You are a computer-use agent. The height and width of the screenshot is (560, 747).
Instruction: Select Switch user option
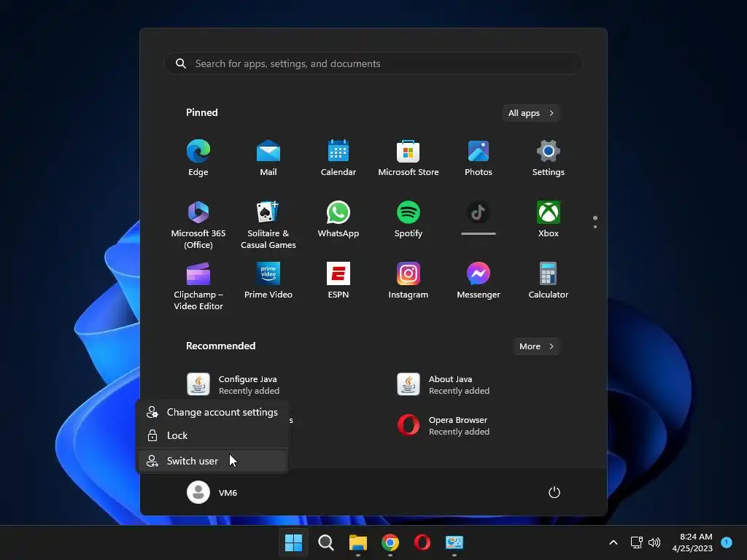212,461
